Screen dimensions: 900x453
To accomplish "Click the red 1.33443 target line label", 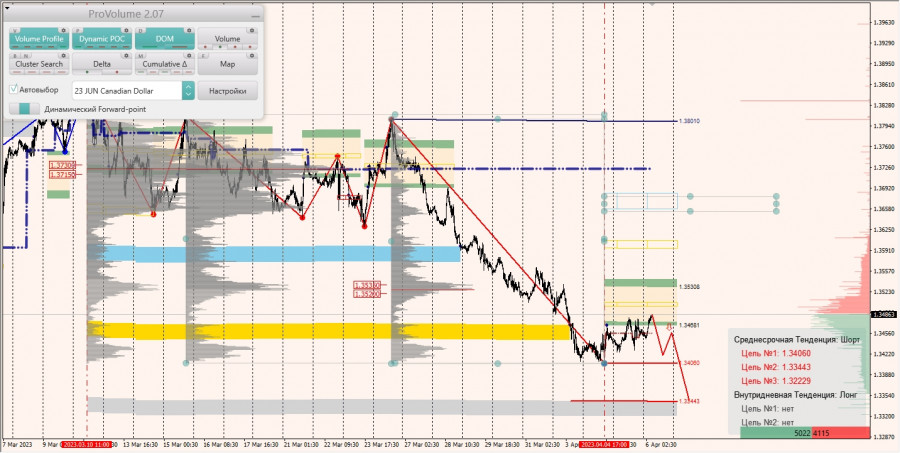I will pos(689,401).
